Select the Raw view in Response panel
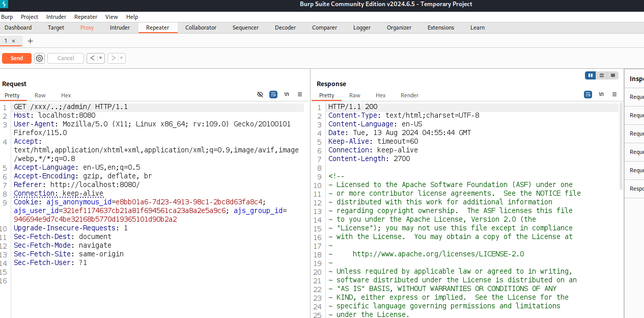644x318 pixels. click(x=355, y=95)
